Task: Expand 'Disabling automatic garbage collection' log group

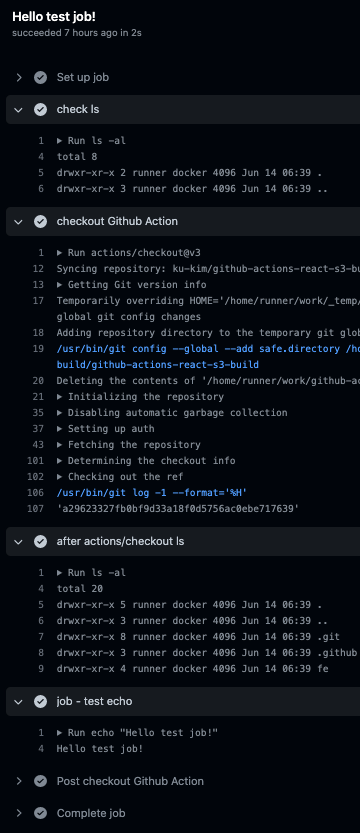Action: tap(172, 413)
